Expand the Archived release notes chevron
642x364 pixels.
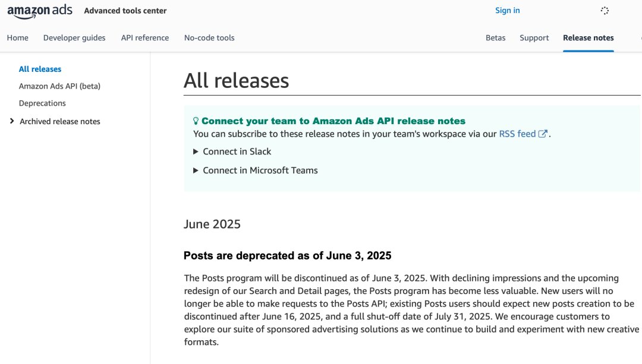[12, 121]
